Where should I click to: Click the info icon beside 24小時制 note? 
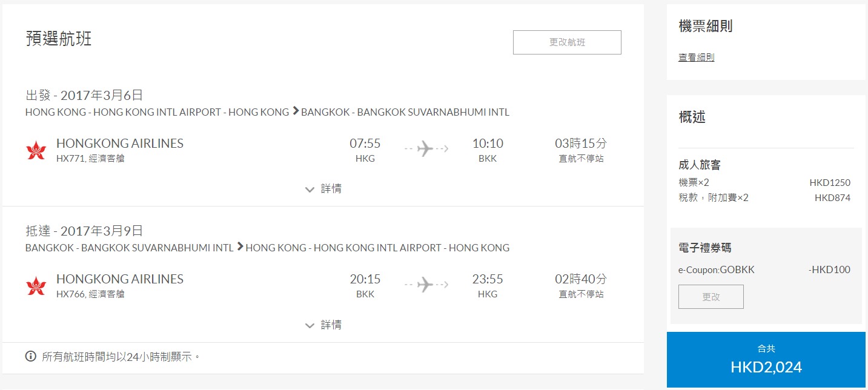[x=31, y=356]
